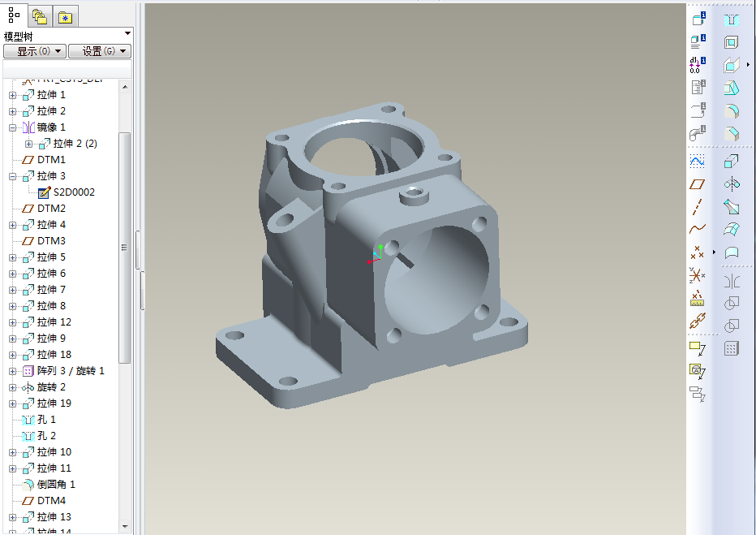This screenshot has width=756, height=535.
Task: Select the Datum Axis tool
Action: click(x=697, y=206)
